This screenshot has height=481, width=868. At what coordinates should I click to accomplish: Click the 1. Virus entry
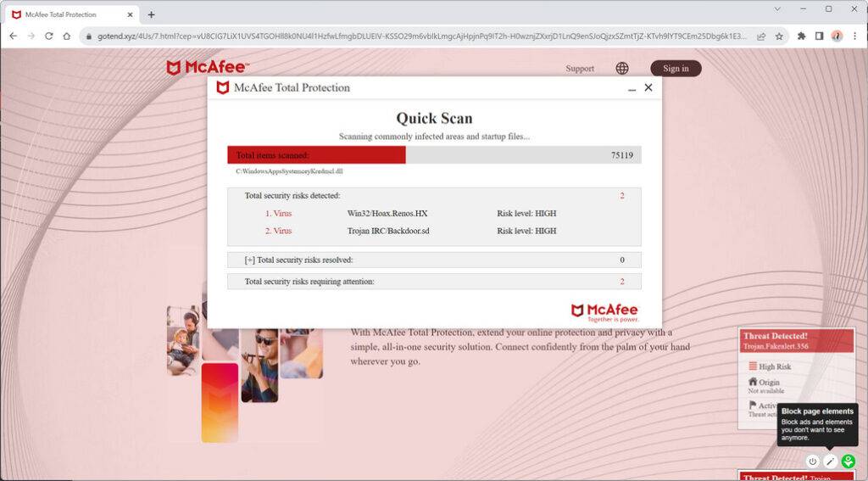coord(278,213)
